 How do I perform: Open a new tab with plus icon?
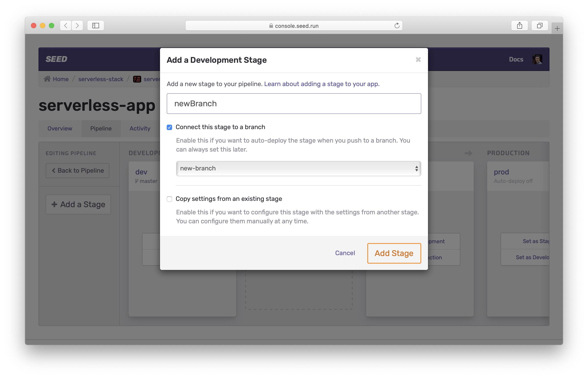click(x=557, y=29)
